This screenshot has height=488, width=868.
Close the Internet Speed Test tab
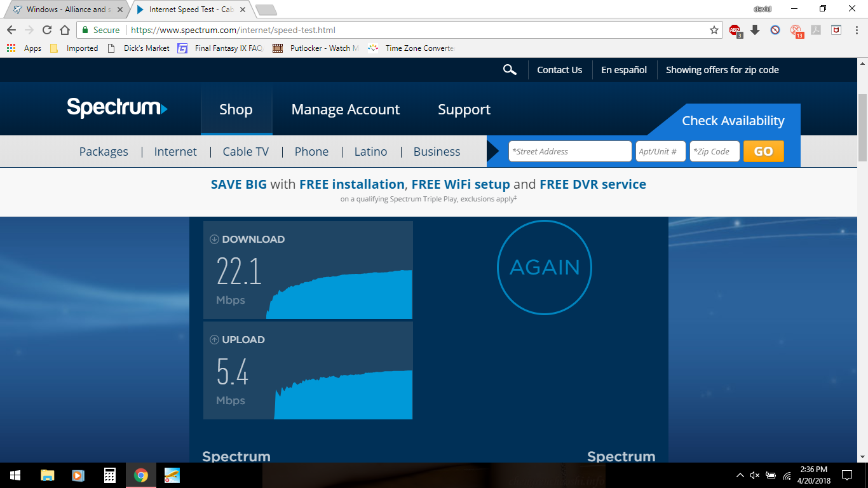[242, 10]
